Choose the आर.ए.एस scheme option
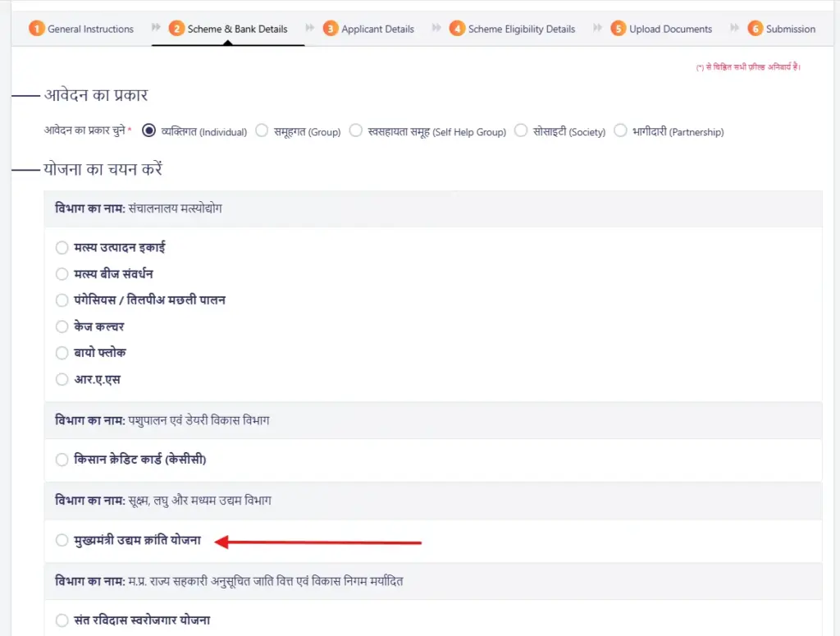This screenshot has height=636, width=840. 62,379
